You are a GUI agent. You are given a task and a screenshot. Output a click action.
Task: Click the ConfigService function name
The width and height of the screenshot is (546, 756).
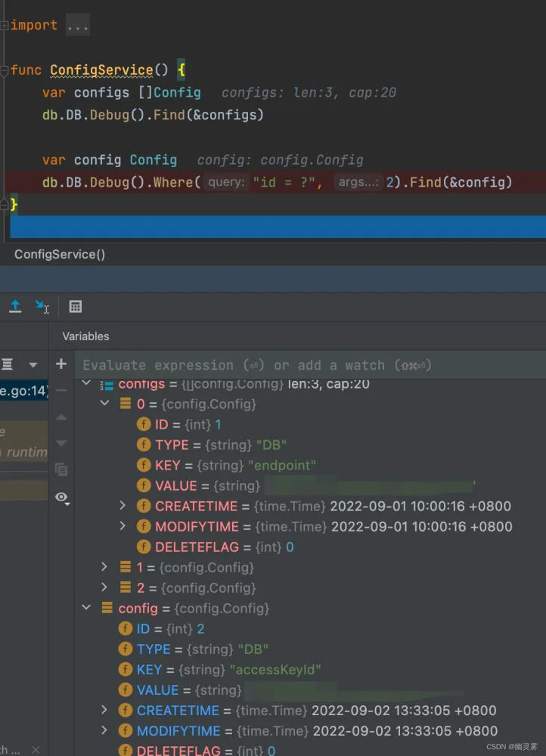(102, 70)
